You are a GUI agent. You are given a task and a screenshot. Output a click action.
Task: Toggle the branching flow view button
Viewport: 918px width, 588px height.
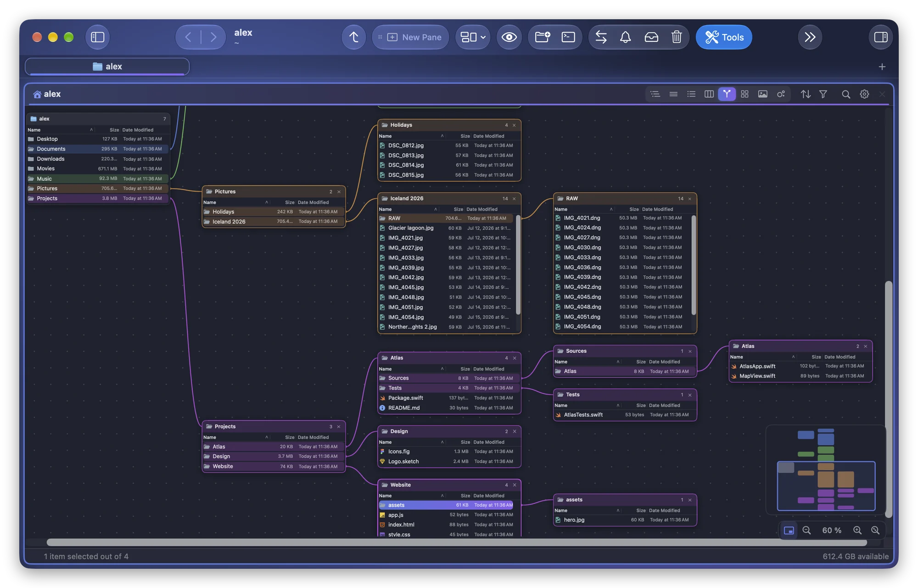(x=727, y=94)
